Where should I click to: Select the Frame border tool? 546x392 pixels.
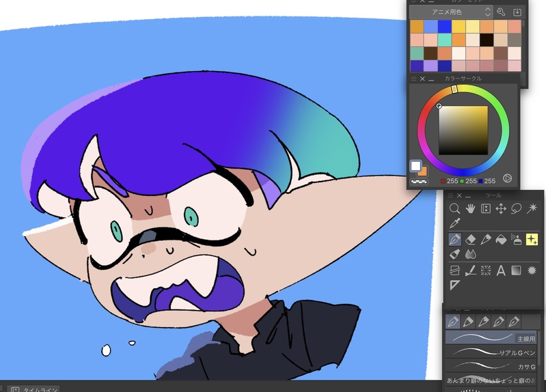pyautogui.click(x=454, y=270)
